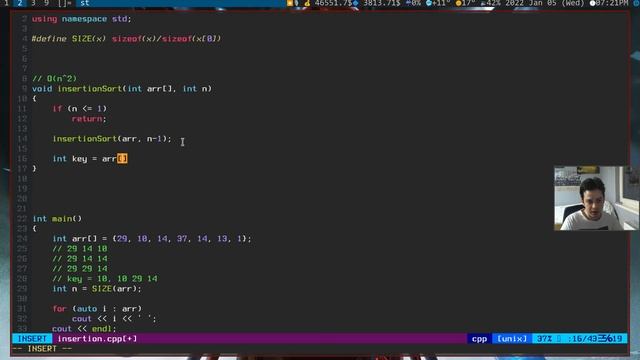Click the insertion.cpp[+] filename in statusline

(97, 339)
